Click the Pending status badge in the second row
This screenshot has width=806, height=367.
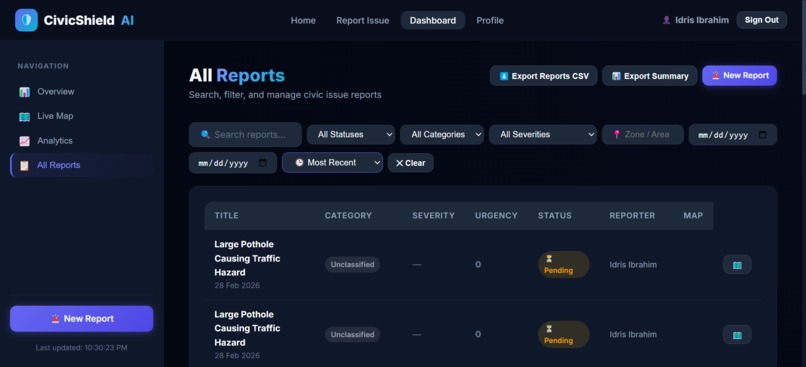564,335
